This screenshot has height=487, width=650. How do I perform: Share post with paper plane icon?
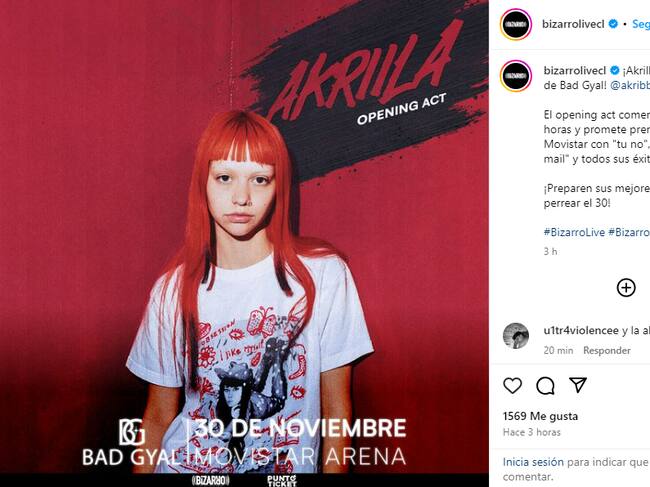point(578,385)
